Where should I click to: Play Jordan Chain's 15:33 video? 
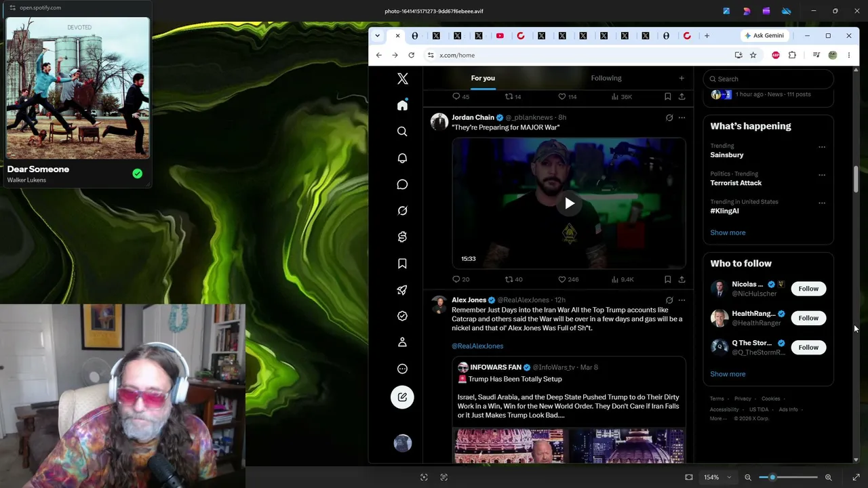pos(569,203)
